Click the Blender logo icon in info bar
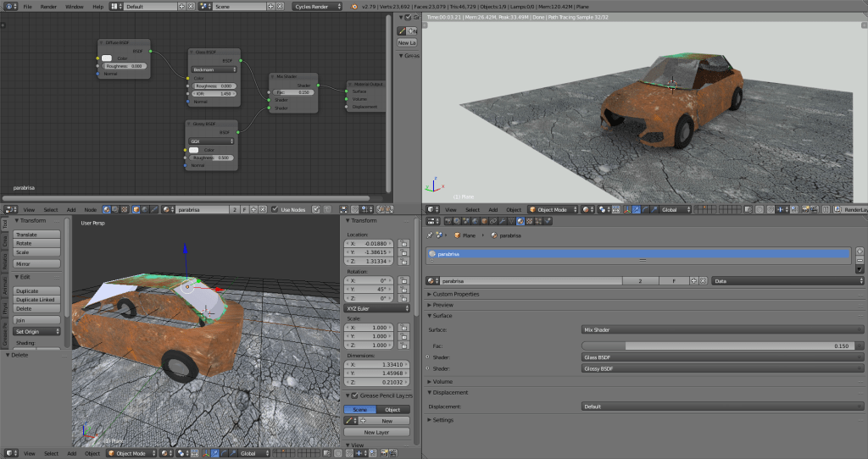The image size is (868, 459). tap(354, 6)
